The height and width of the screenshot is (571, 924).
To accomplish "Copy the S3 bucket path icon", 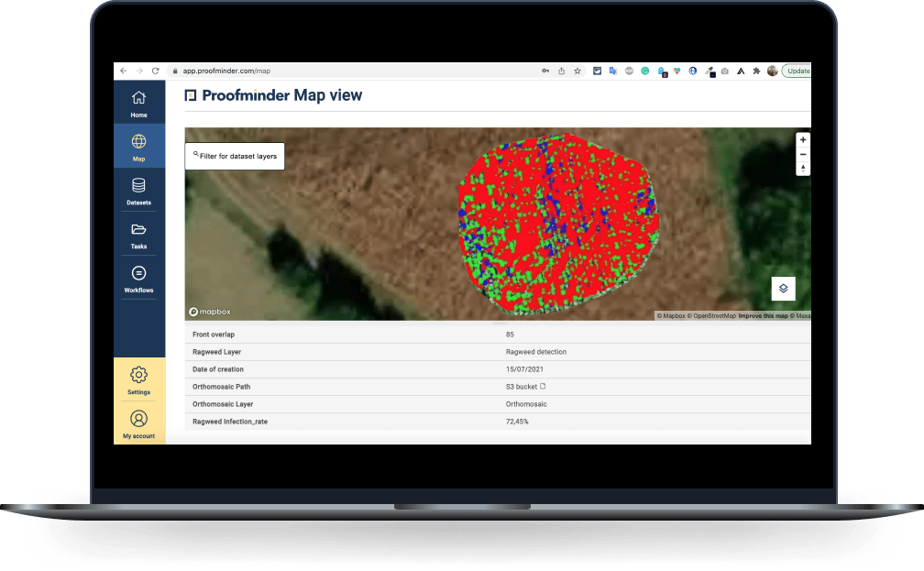I will [543, 387].
